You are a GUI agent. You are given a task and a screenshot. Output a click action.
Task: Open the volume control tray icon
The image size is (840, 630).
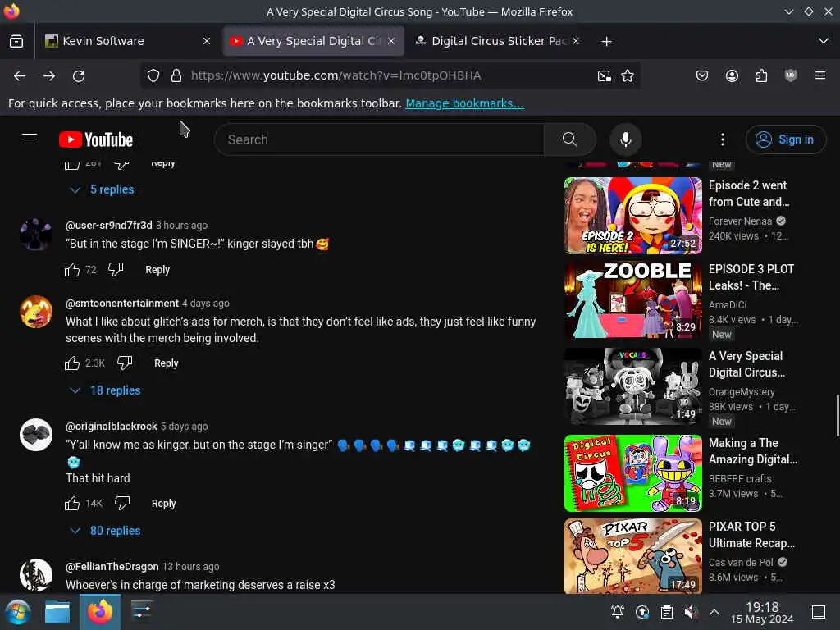[691, 612]
